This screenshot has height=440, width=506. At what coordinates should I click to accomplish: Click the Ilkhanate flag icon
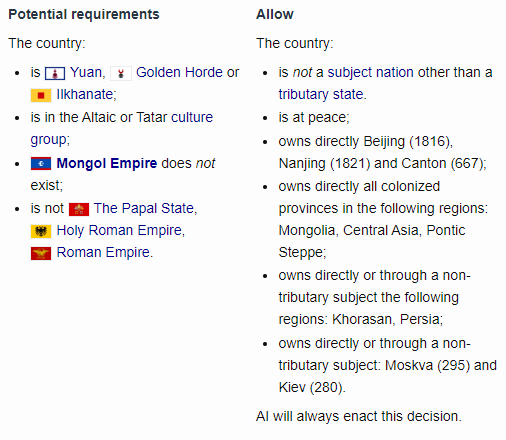[x=41, y=95]
